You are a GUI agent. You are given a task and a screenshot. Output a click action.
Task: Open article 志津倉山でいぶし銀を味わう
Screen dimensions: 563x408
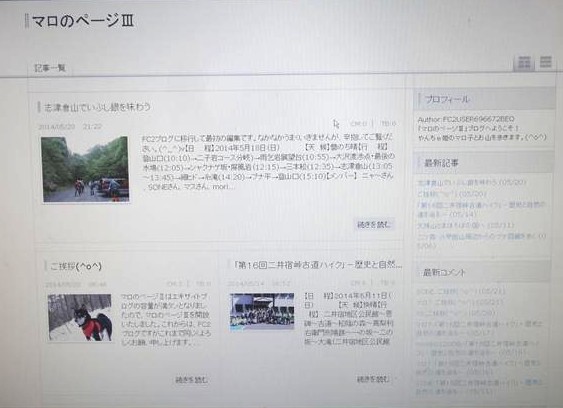97,107
